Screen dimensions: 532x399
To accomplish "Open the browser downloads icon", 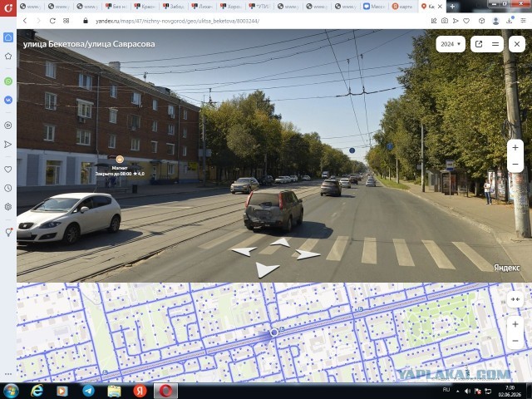I will [x=510, y=20].
